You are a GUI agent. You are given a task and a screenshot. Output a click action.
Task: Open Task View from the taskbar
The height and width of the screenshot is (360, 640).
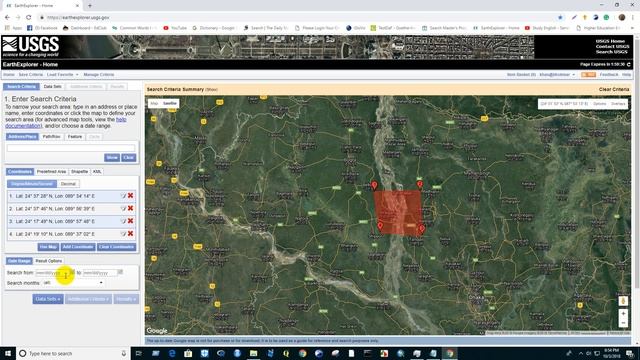point(138,353)
